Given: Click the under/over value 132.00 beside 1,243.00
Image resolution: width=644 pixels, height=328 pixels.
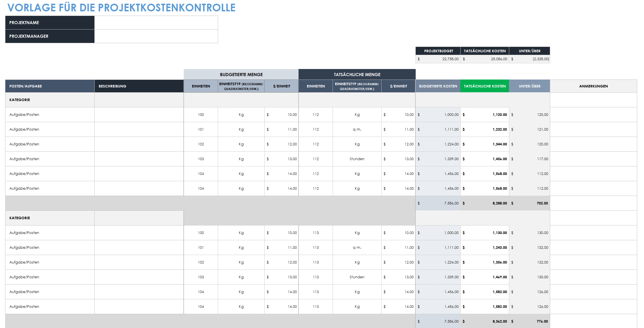Looking at the screenshot, I should [529, 248].
